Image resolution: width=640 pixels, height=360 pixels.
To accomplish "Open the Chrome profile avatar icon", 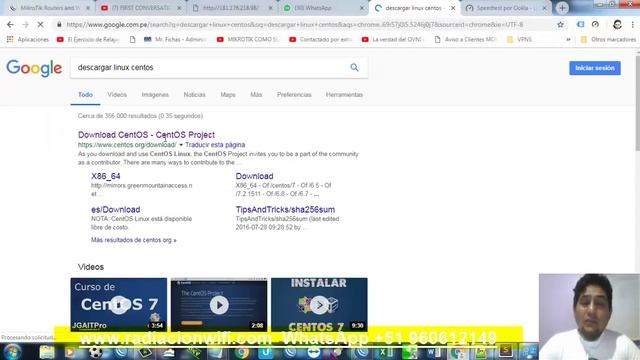I will 617,24.
